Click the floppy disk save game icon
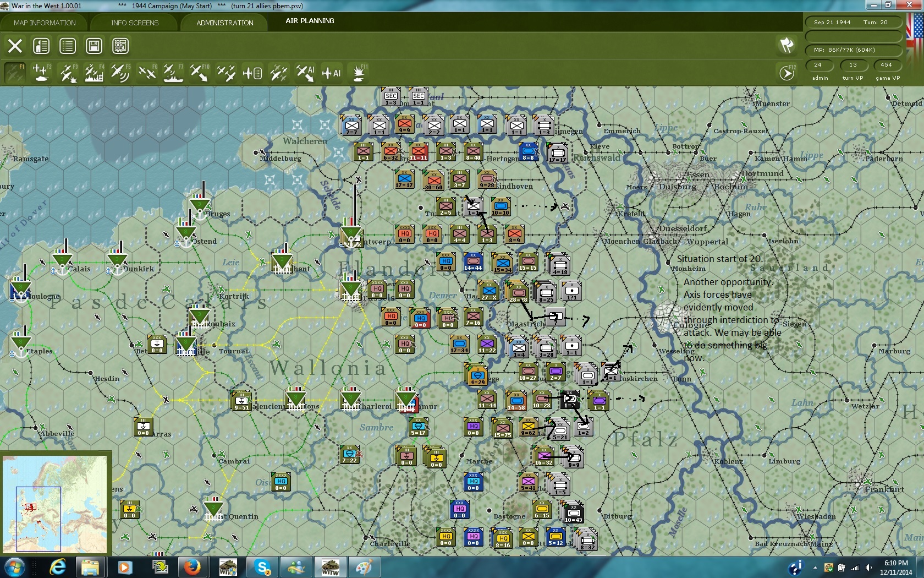This screenshot has height=578, width=924. 94,46
